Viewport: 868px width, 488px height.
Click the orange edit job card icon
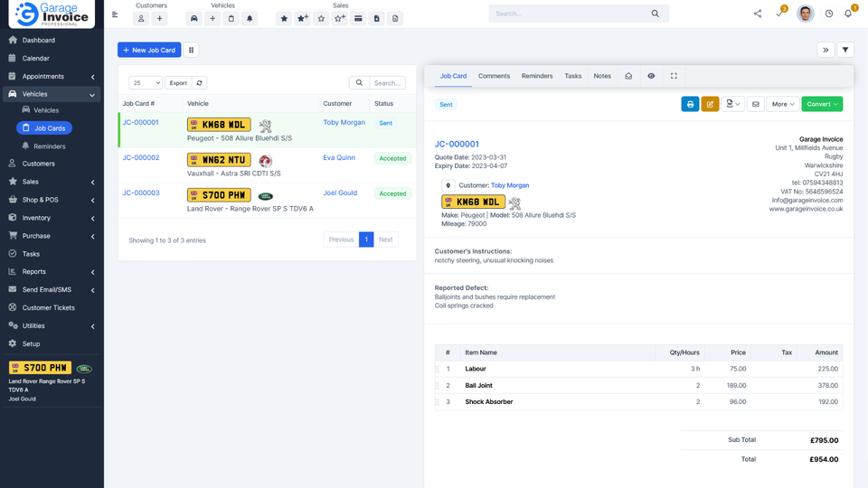711,104
